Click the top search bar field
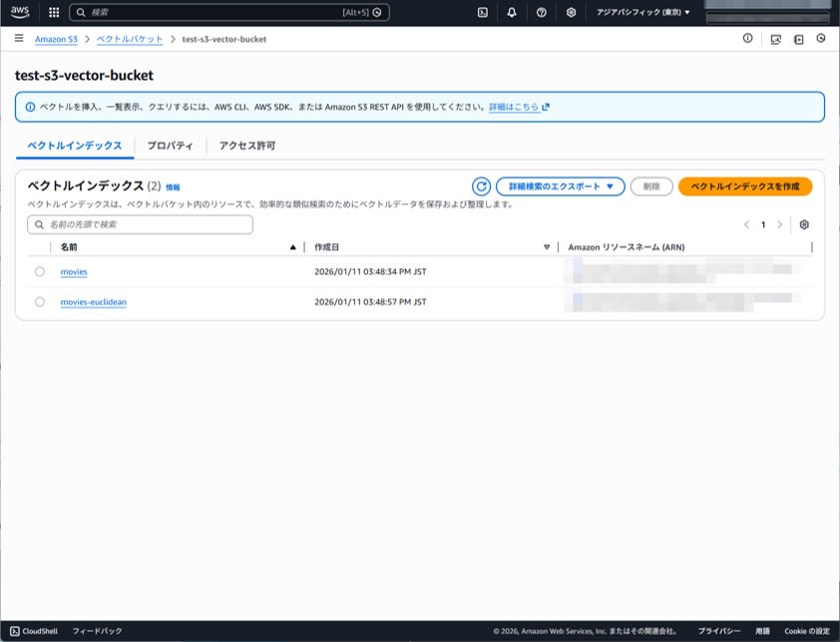Viewport: 840px width, 642px height. click(229, 12)
